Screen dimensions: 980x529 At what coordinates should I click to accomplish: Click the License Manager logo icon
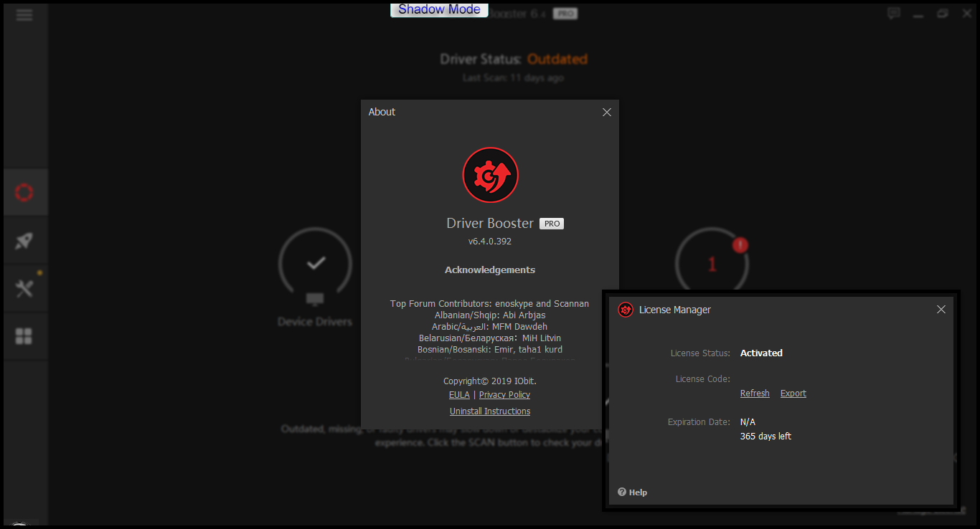[x=626, y=310]
